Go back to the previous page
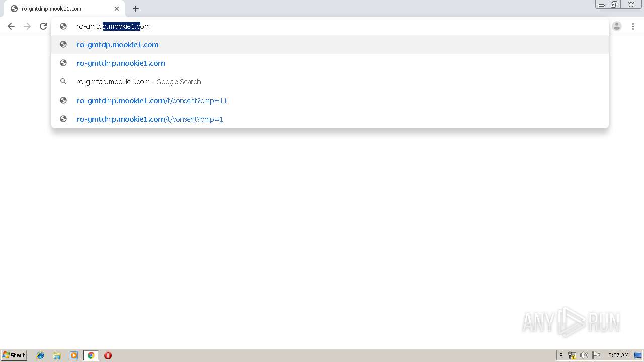 [x=11, y=26]
